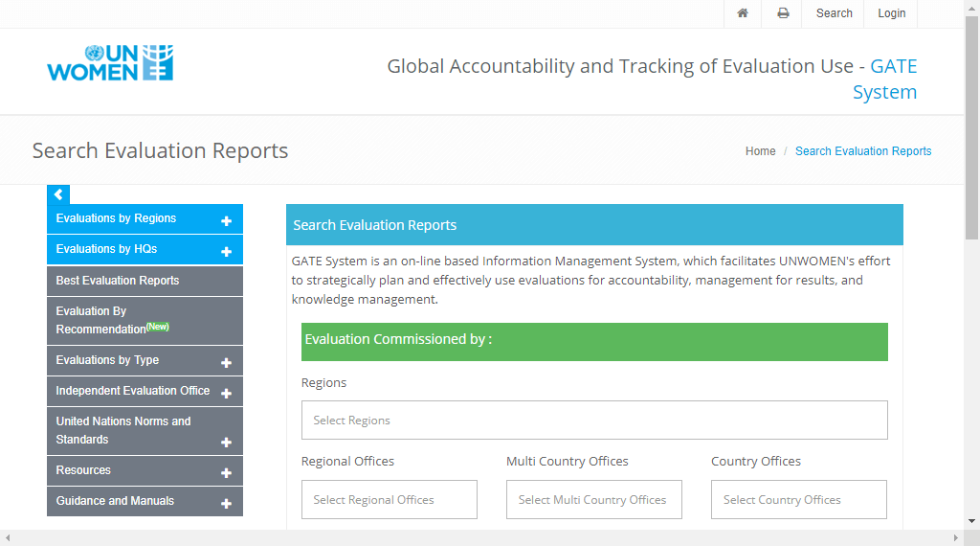Expand Evaluations by HQs plus icon
The height and width of the screenshot is (546, 980).
click(226, 251)
